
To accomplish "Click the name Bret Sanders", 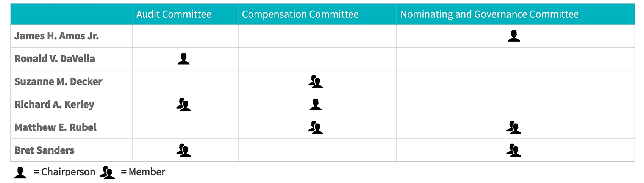I will point(44,150).
